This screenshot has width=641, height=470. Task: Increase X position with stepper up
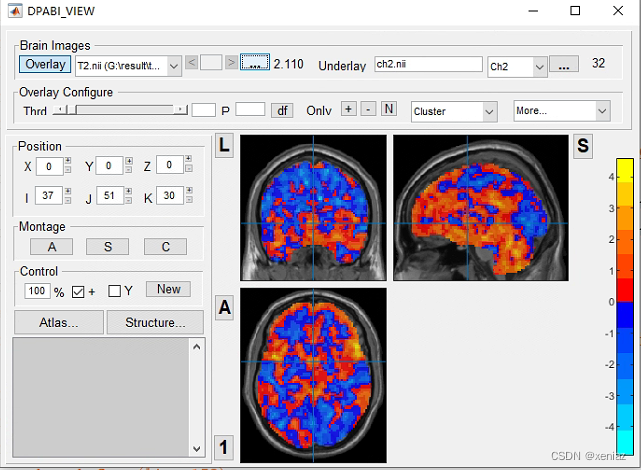point(68,160)
